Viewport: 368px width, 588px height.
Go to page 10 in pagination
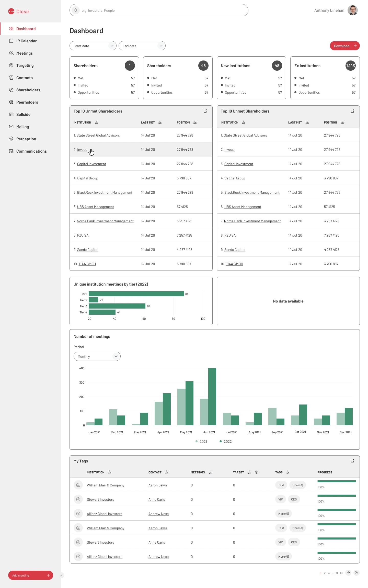pyautogui.click(x=341, y=573)
